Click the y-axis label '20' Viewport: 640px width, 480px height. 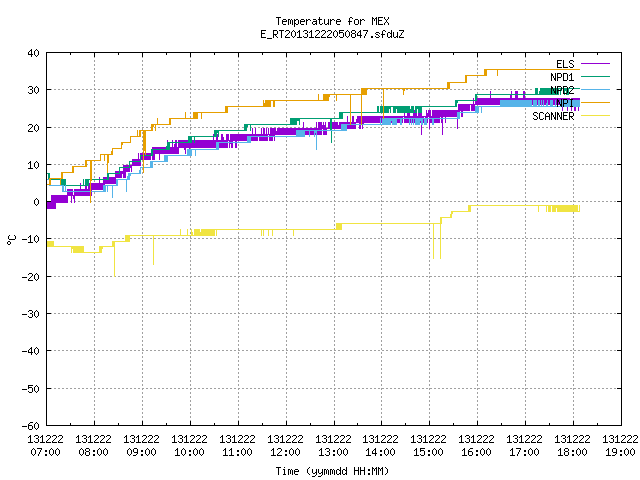pyautogui.click(x=33, y=128)
